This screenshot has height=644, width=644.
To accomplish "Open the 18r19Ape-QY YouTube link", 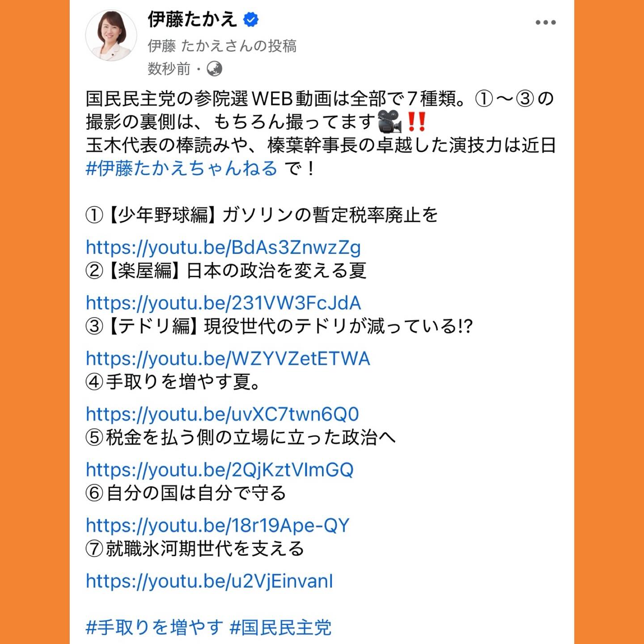I will [217, 525].
